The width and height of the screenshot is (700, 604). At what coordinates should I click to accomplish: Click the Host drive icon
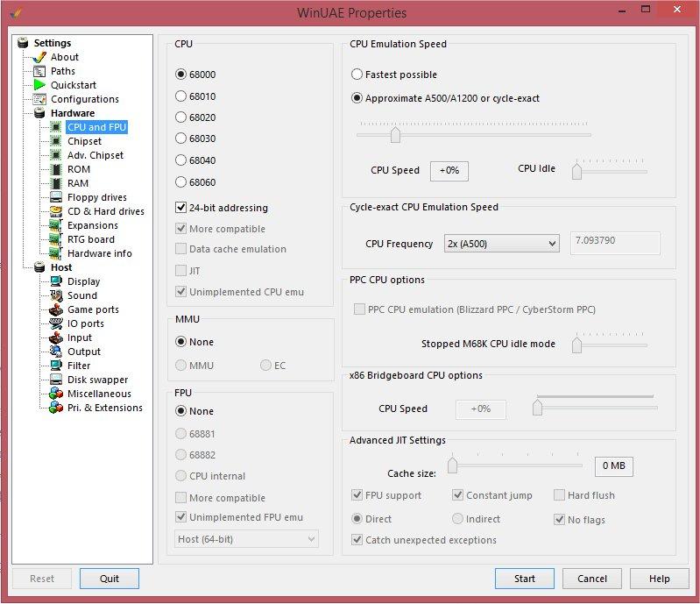click(39, 267)
